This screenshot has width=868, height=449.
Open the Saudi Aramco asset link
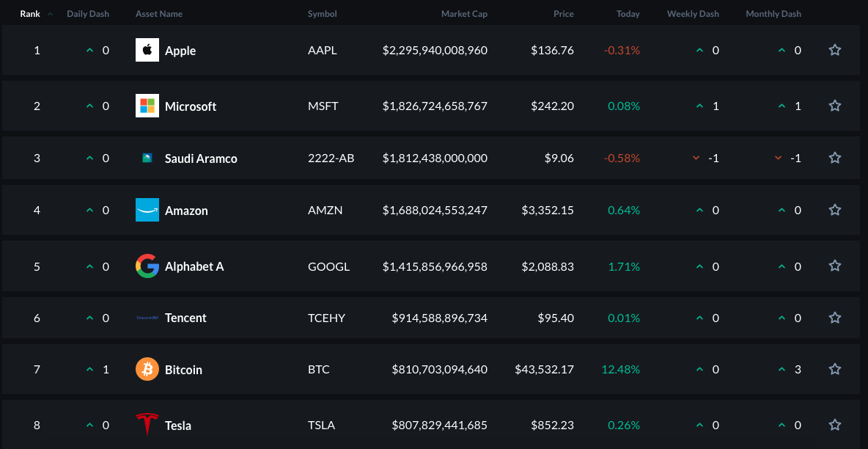pos(201,158)
